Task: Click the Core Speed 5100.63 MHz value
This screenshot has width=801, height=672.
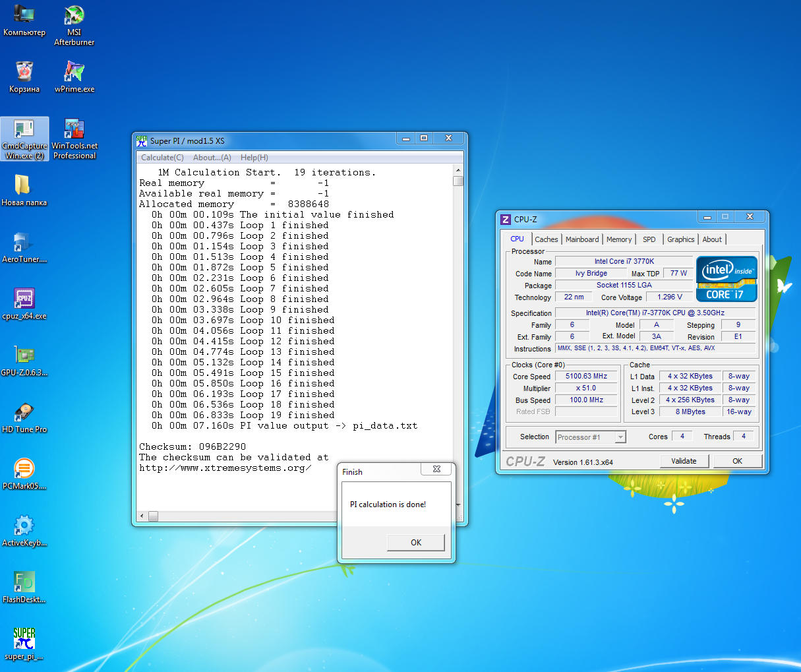Action: point(586,377)
